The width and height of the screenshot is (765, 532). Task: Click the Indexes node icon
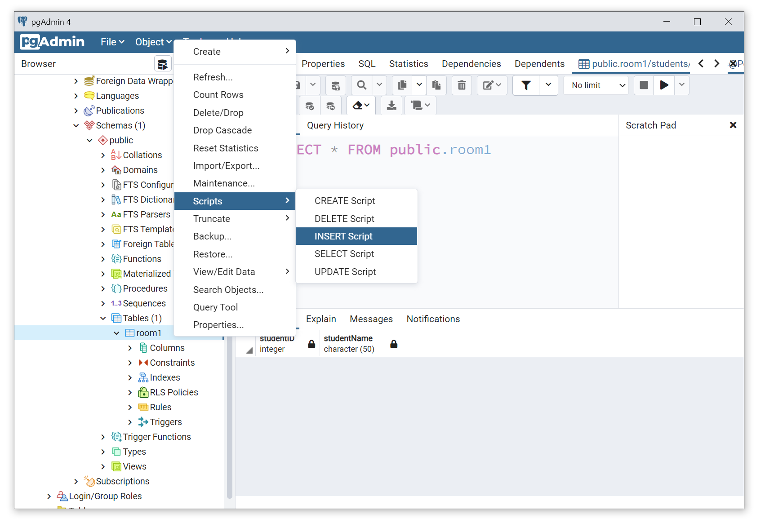click(x=143, y=377)
